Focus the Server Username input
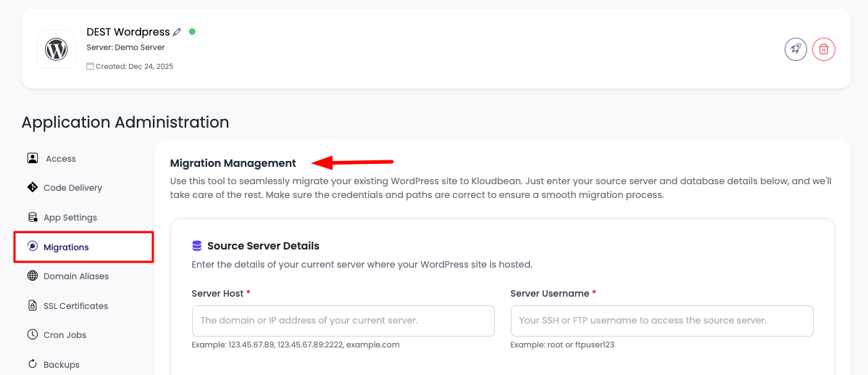Image resolution: width=868 pixels, height=375 pixels. (x=662, y=321)
